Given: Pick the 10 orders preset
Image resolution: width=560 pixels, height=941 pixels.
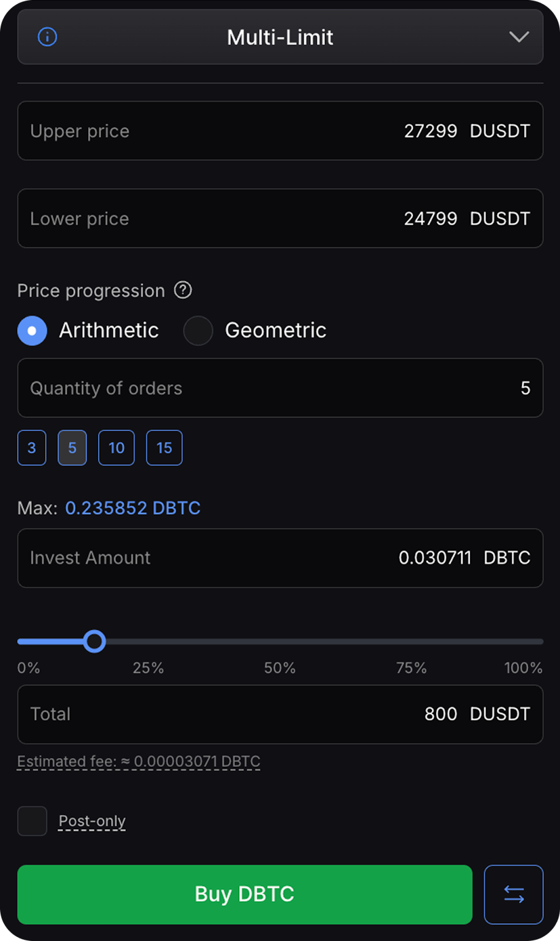Looking at the screenshot, I should 116,448.
